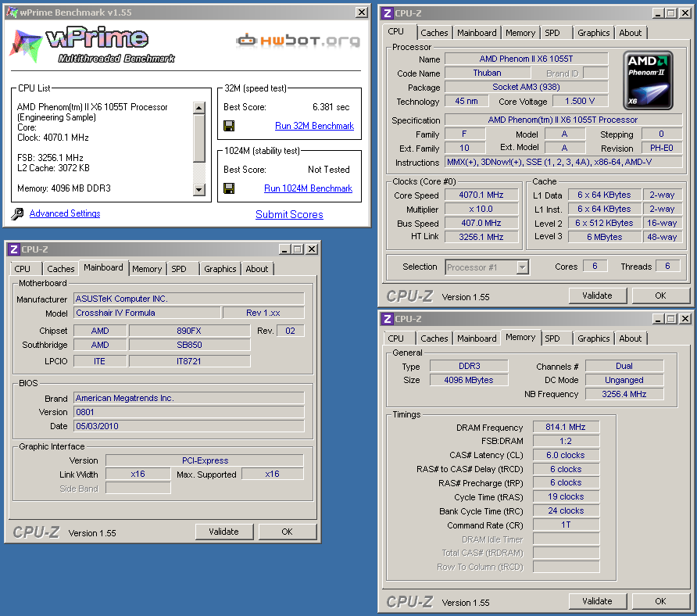Click the wPrime title bar app icon
The image size is (697, 616).
pos(12,13)
